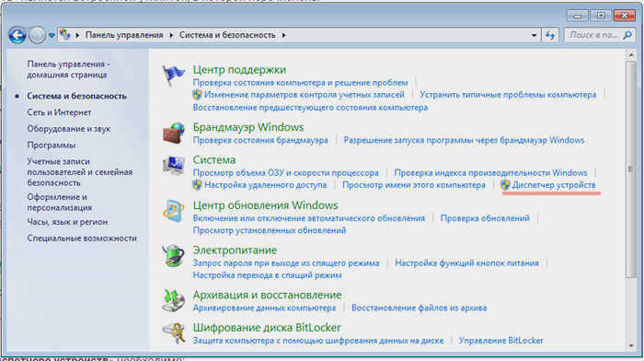The image size is (644, 361).
Task: Open Настройка удаленного доступа link
Action: coord(265,185)
